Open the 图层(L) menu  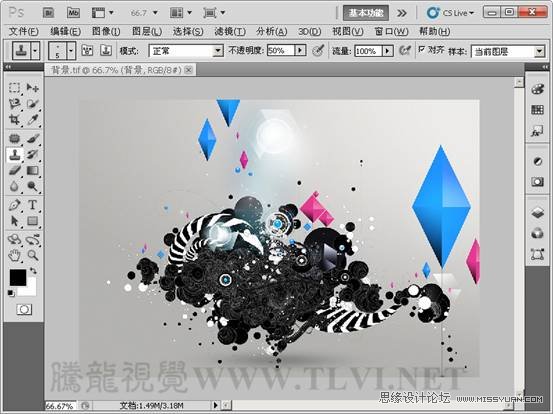[147, 31]
